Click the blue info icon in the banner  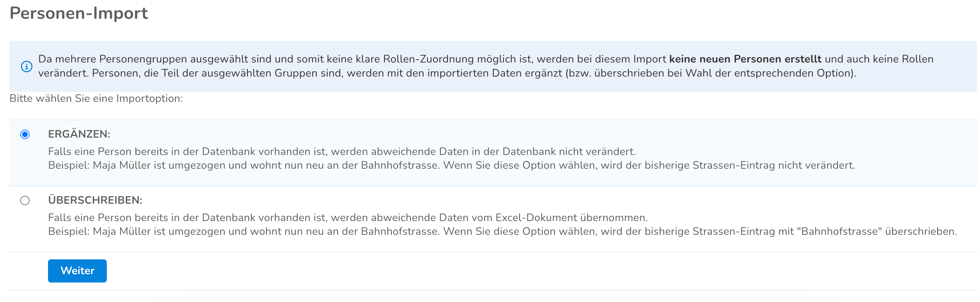click(26, 66)
